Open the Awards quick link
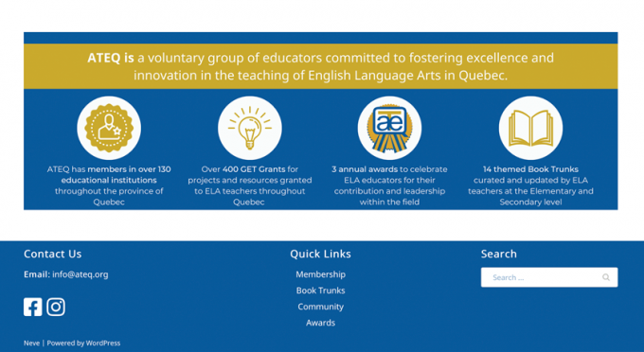Viewport: 644px width, 352px height. click(x=321, y=323)
